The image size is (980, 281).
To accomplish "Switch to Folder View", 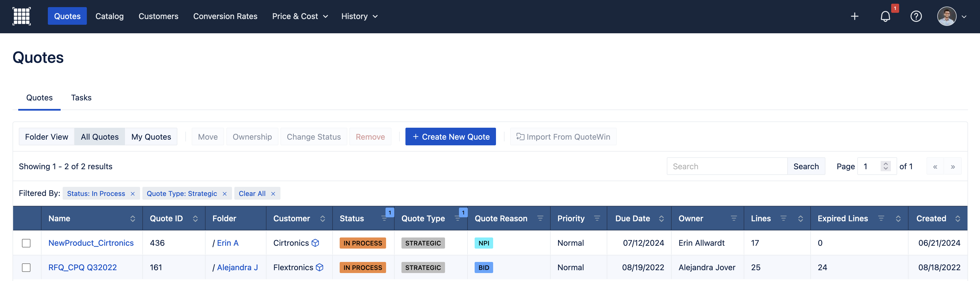I will click(46, 137).
